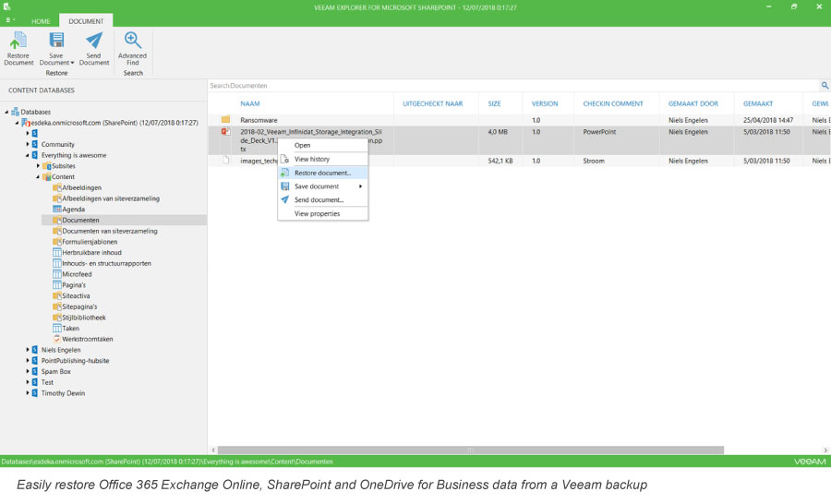
Task: Click the Send Document ribbon icon
Action: coord(94,41)
